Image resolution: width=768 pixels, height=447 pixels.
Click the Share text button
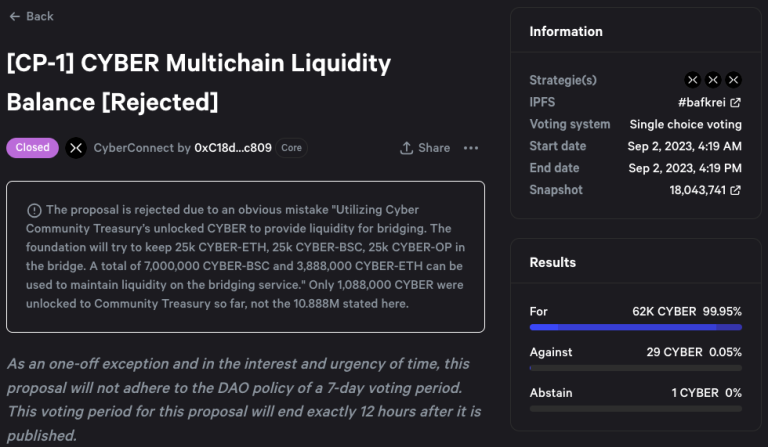coord(434,148)
